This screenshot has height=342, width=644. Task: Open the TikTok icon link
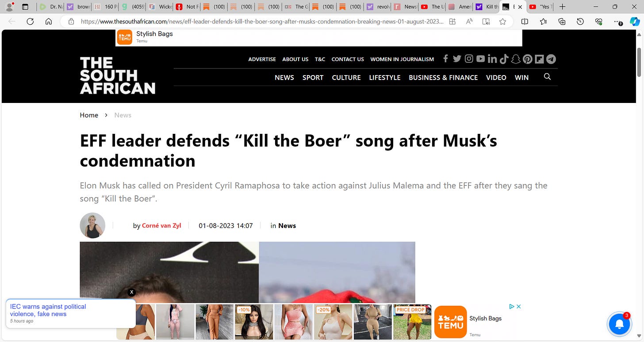(x=504, y=59)
